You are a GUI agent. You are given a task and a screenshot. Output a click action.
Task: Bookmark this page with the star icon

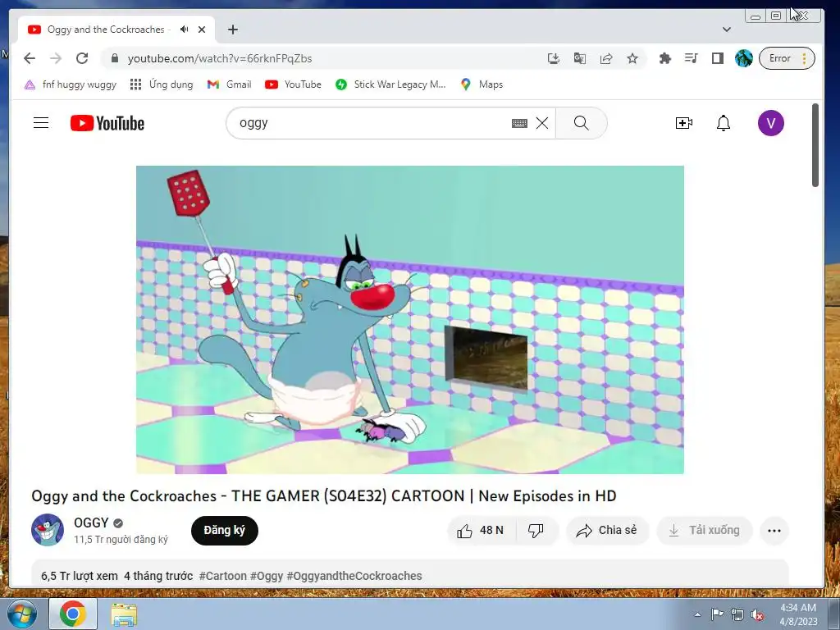tap(632, 58)
